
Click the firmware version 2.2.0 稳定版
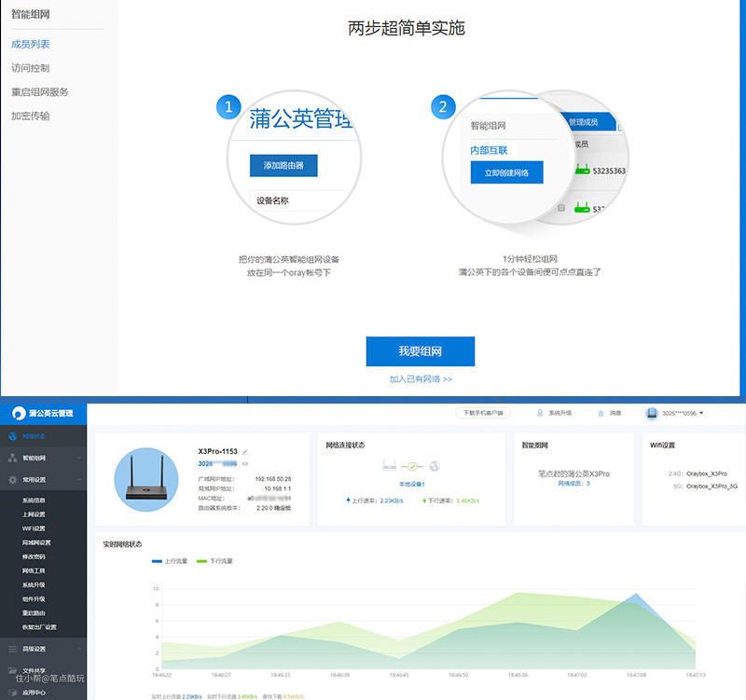(x=273, y=508)
